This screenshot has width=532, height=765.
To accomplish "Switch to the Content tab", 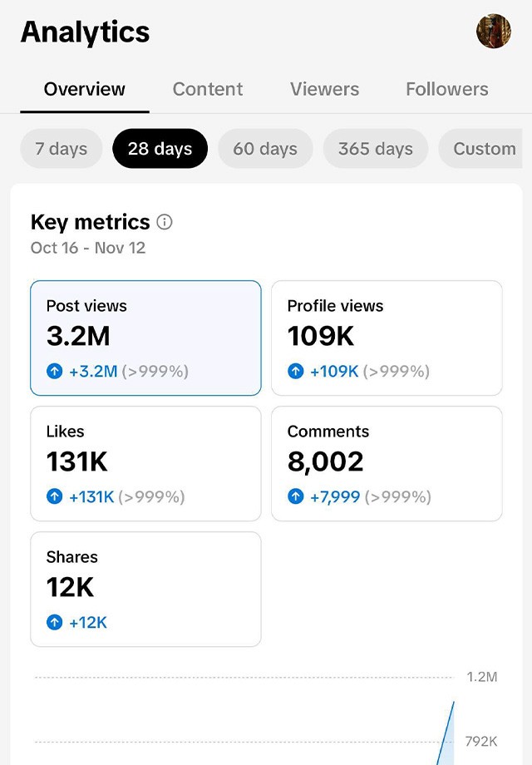I will point(208,89).
